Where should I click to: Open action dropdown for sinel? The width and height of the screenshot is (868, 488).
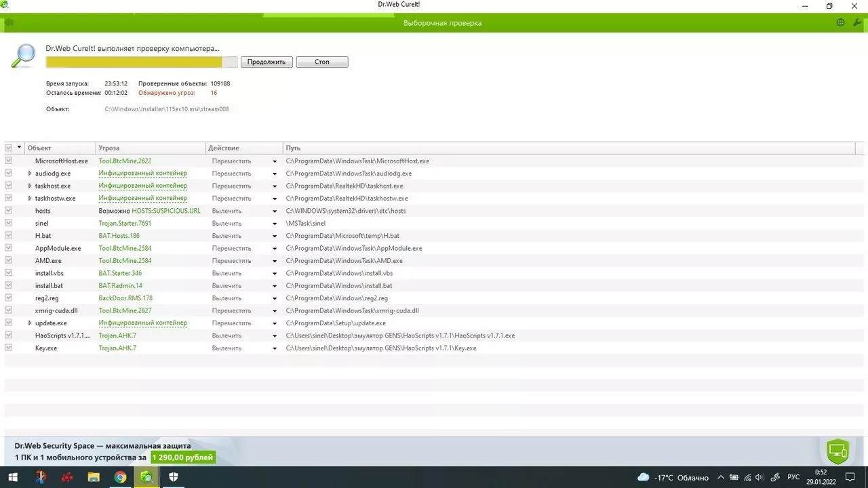coord(275,224)
